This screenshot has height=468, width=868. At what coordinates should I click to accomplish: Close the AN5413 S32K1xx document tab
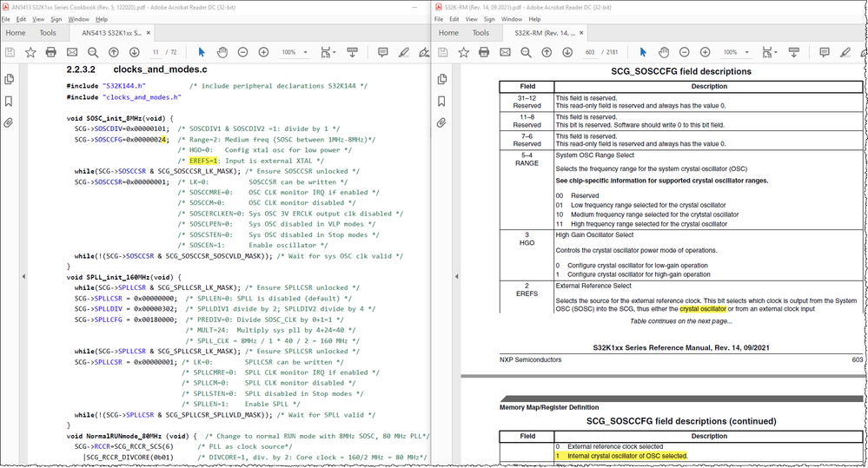click(149, 33)
